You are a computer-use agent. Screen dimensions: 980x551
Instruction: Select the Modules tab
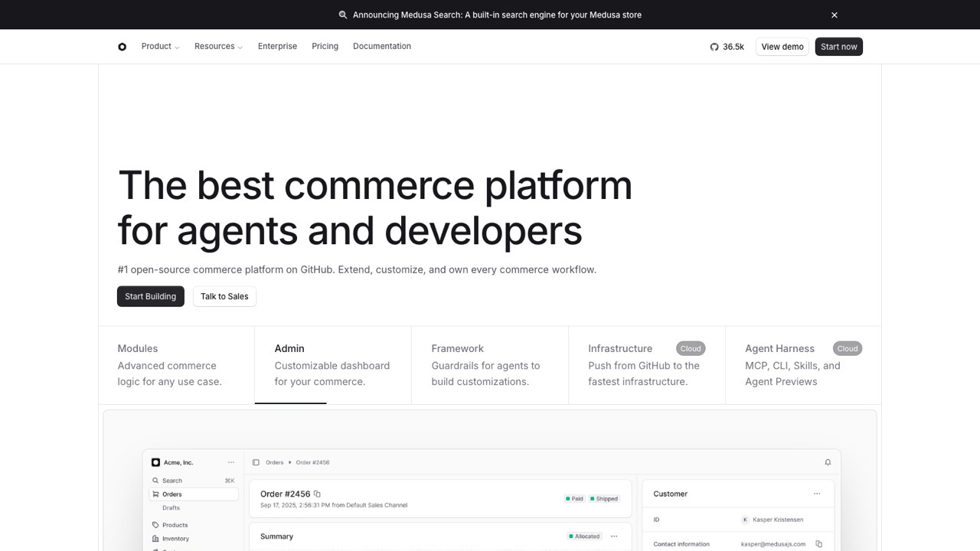pyautogui.click(x=177, y=365)
